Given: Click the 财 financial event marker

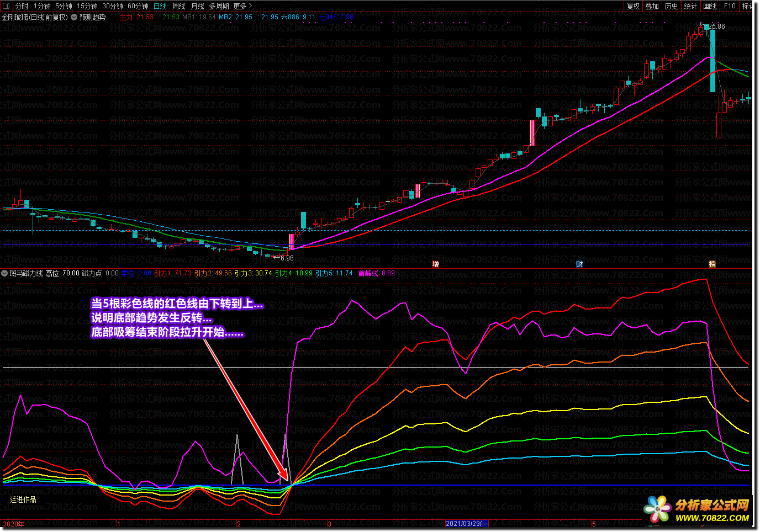Looking at the screenshot, I should click(579, 264).
